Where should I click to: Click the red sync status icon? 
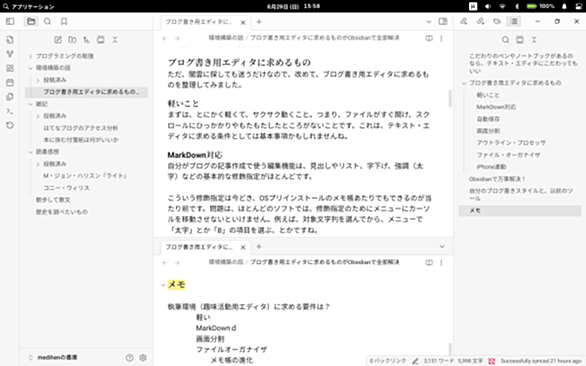point(492,361)
